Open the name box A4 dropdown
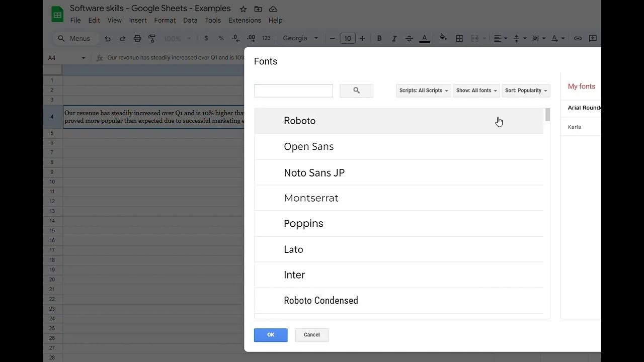644x362 pixels. point(84,58)
